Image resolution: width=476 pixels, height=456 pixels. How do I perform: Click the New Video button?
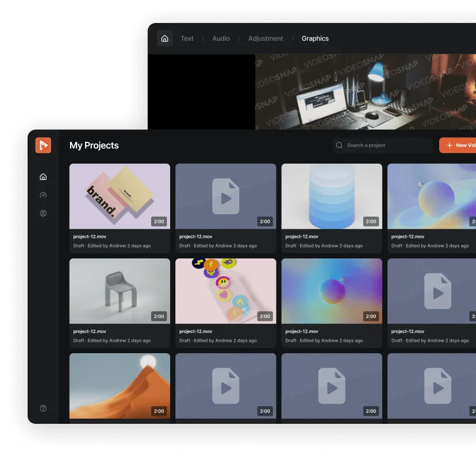(x=458, y=145)
